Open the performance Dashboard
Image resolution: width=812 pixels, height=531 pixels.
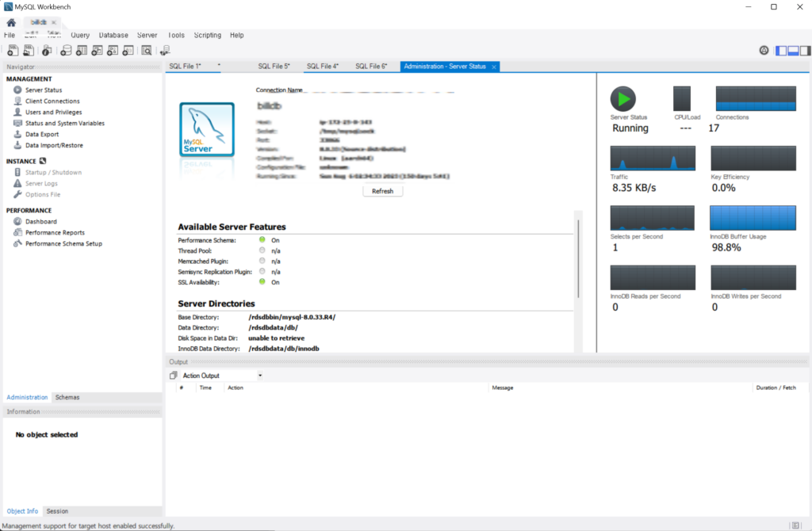(41, 221)
